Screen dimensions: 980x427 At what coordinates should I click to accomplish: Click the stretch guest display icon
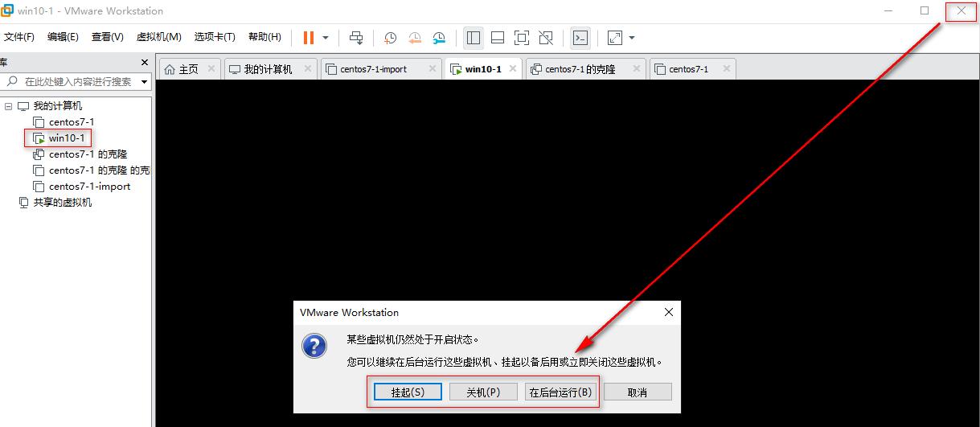(615, 37)
